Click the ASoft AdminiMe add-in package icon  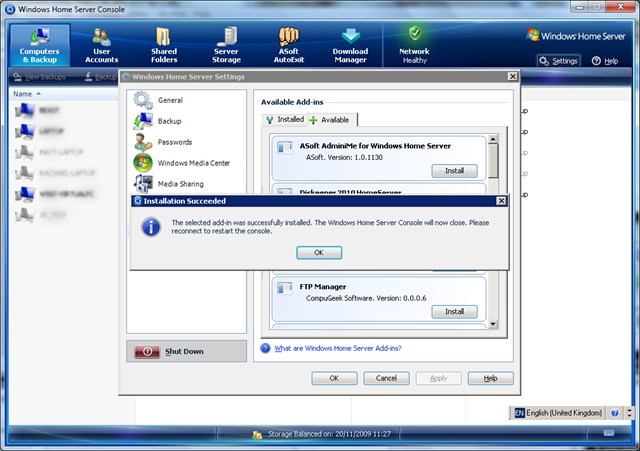tap(285, 147)
